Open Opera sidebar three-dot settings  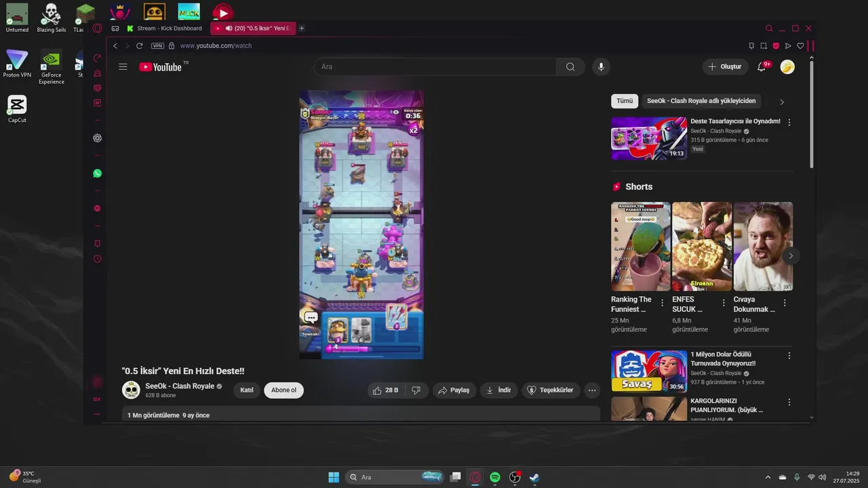[97, 413]
